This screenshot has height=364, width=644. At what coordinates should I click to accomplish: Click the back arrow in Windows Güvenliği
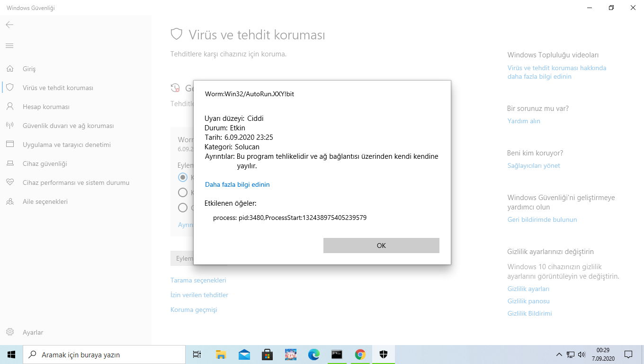pyautogui.click(x=9, y=25)
